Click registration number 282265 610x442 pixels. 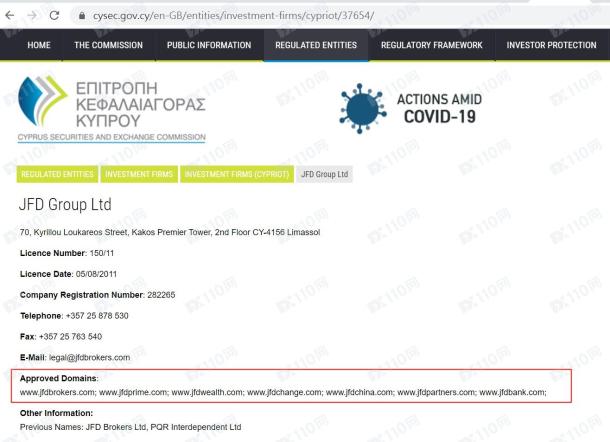pyautogui.click(x=161, y=295)
